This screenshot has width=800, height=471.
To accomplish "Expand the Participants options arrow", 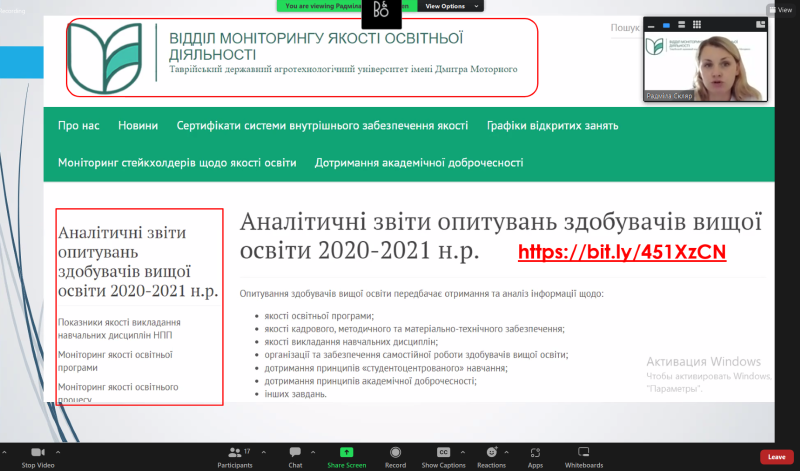I will coord(263,452).
